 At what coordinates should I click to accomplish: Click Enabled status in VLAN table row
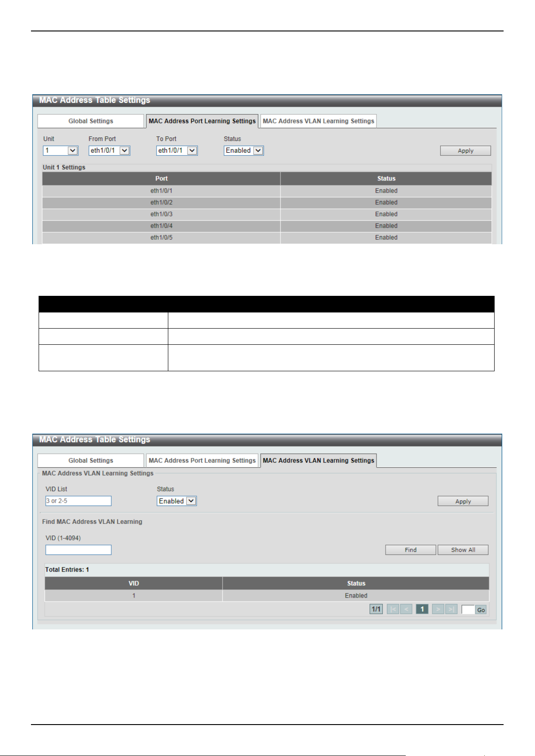coord(356,596)
